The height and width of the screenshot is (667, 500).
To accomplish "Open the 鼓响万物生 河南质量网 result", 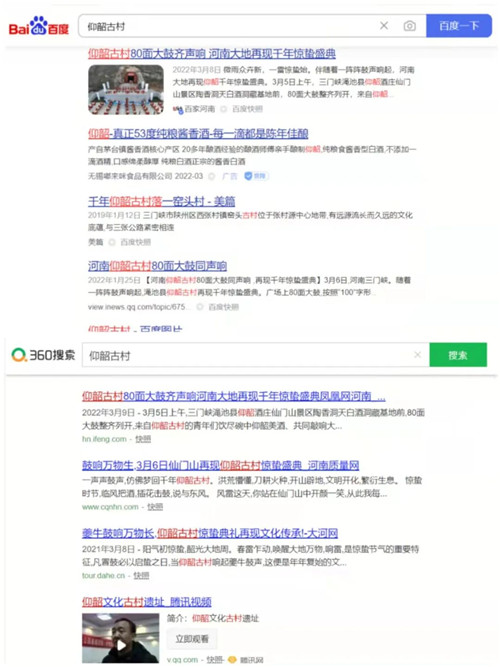I will (220, 465).
